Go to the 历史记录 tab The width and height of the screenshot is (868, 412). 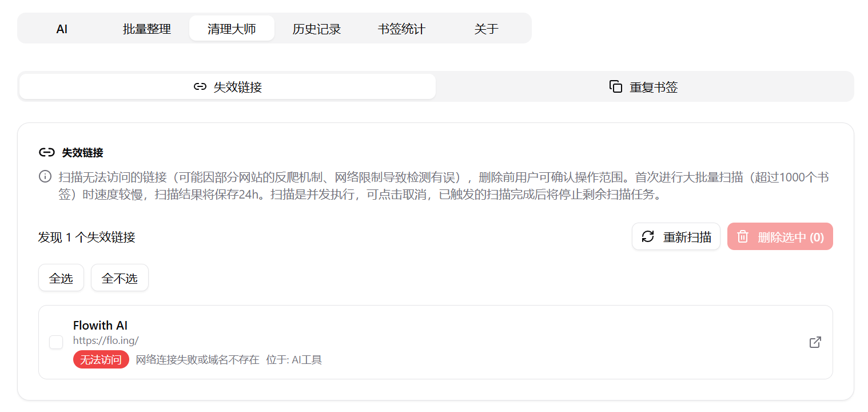click(x=317, y=28)
